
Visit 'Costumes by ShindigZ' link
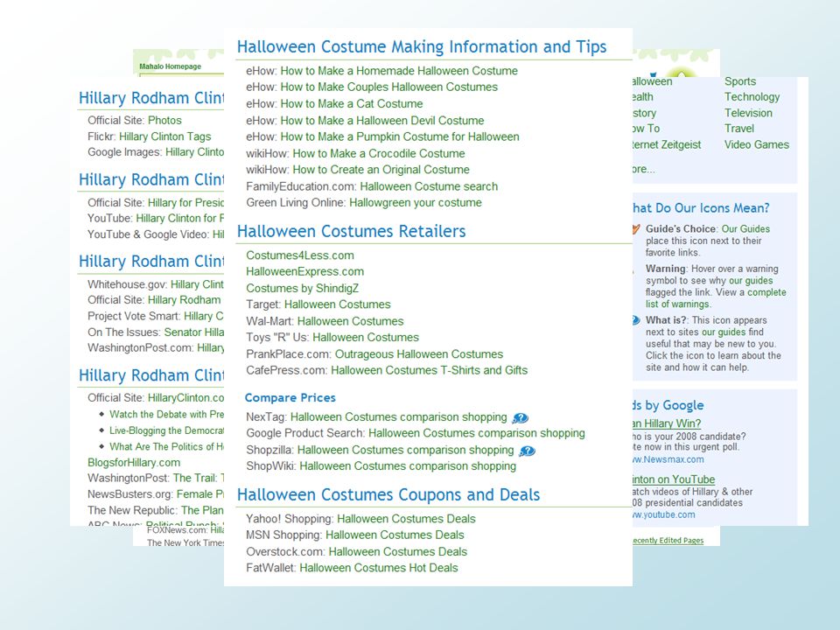(302, 288)
